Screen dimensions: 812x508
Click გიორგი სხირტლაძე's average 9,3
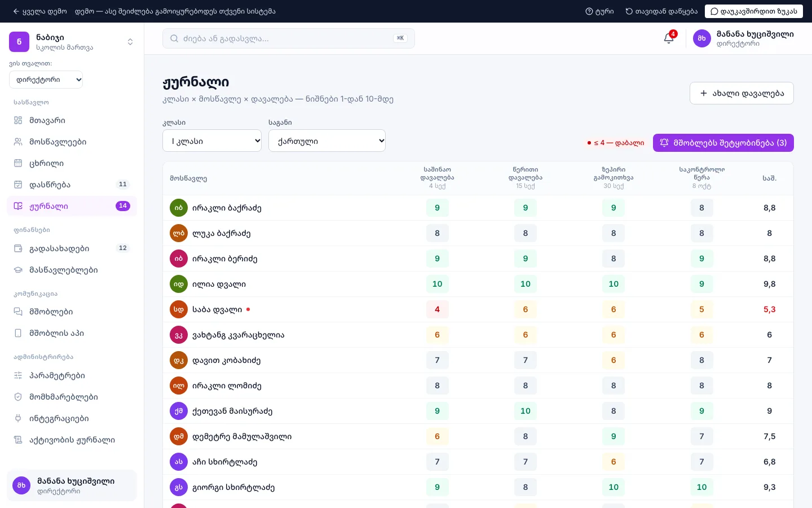[x=770, y=487]
